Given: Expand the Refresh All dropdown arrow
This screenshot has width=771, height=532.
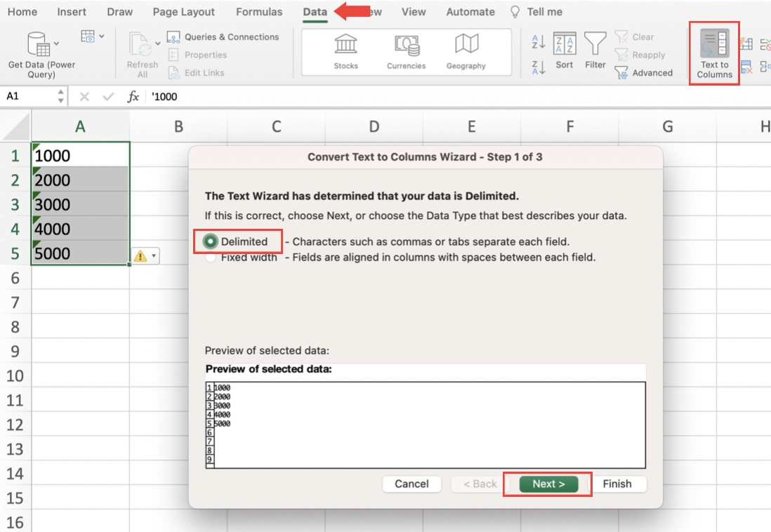Looking at the screenshot, I should pos(158,44).
